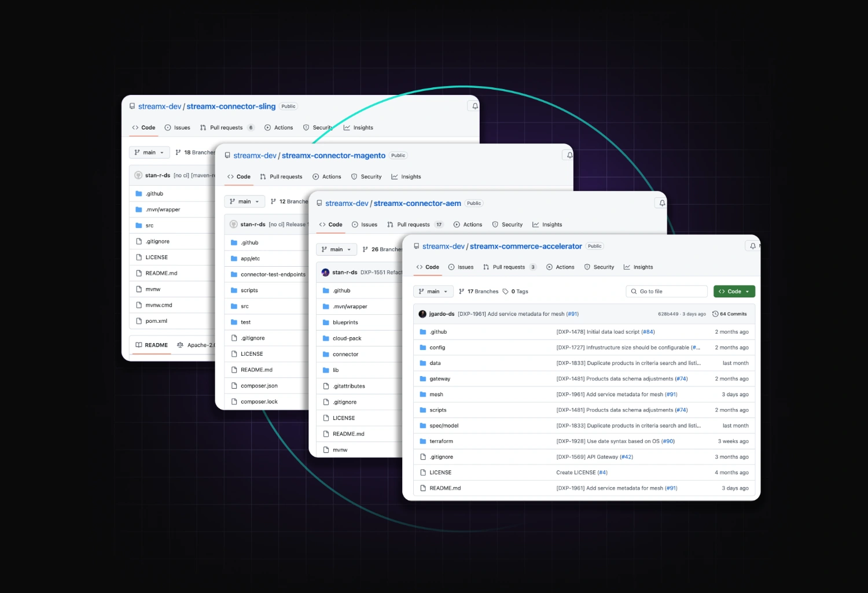868x593 pixels.
Task: Open the Insights tab in commerce-accelerator
Action: click(x=638, y=267)
